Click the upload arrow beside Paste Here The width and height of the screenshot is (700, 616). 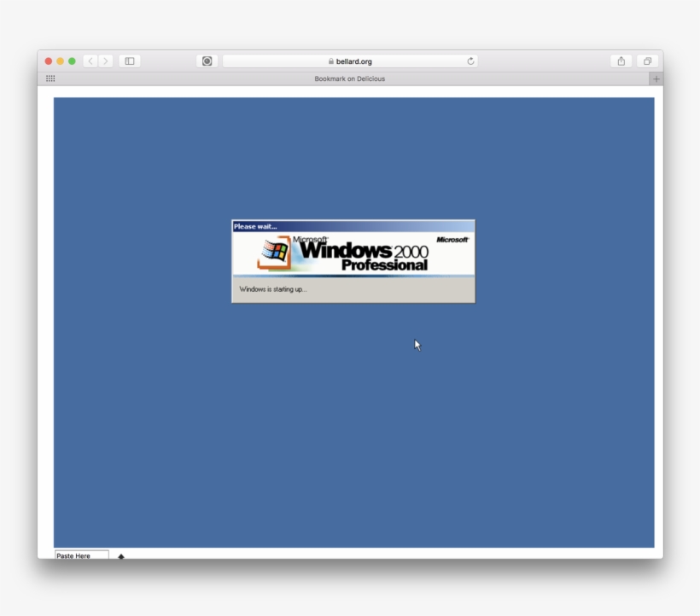pos(121,556)
